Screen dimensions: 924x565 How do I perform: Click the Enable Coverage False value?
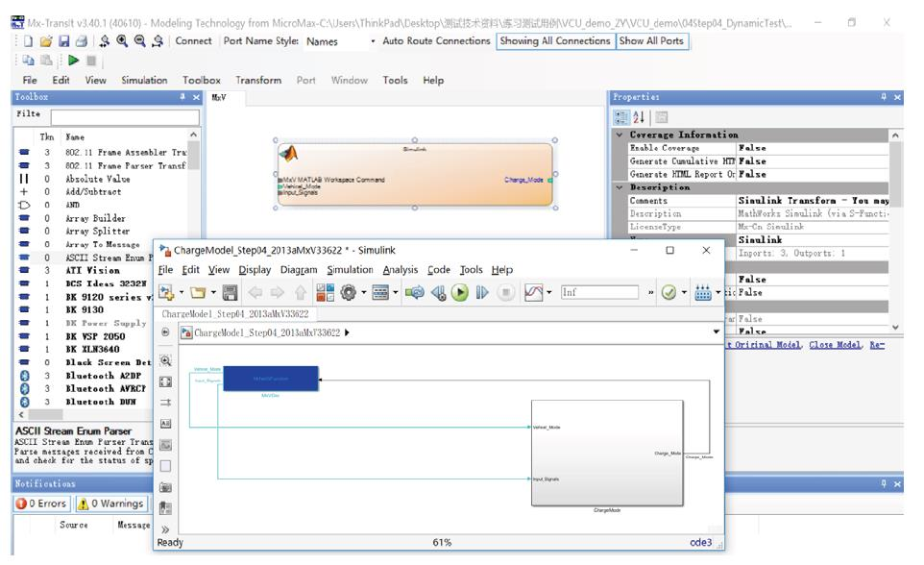pyautogui.click(x=813, y=148)
